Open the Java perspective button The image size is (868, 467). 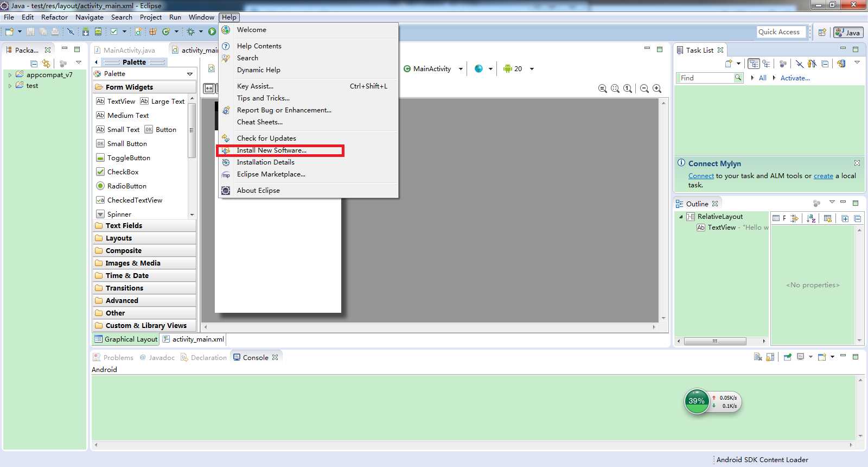(848, 32)
